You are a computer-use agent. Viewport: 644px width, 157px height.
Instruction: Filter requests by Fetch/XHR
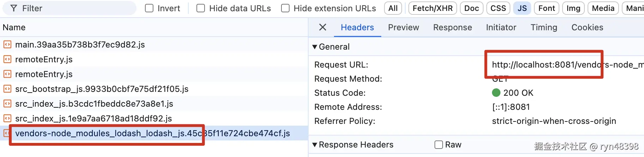click(x=432, y=8)
